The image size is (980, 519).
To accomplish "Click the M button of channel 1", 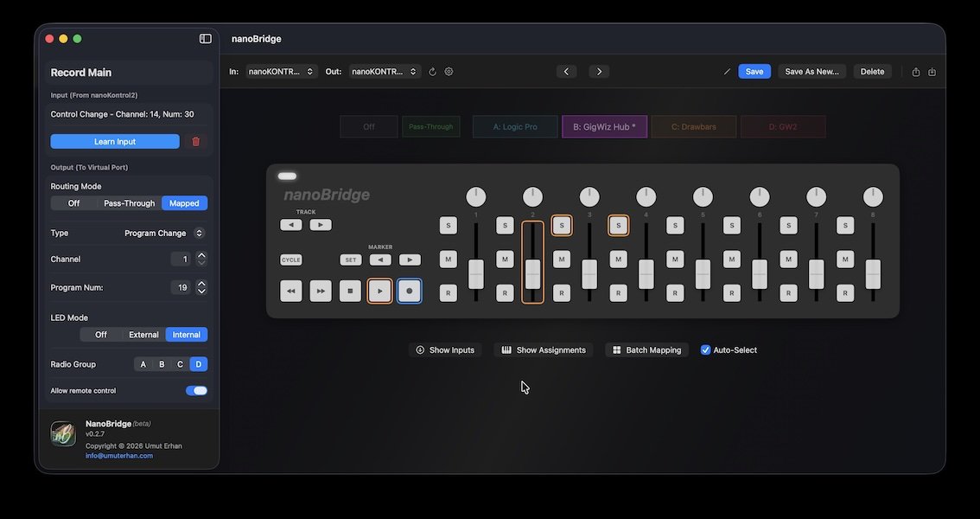I will point(449,259).
